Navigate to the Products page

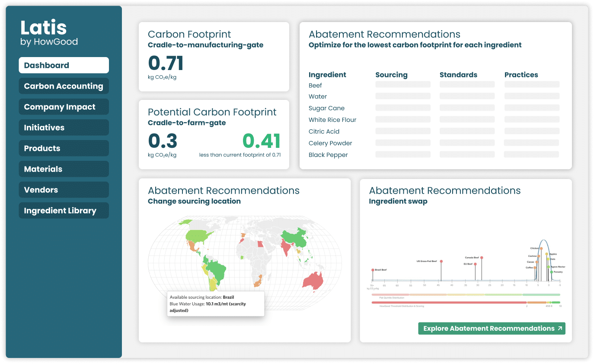point(64,148)
